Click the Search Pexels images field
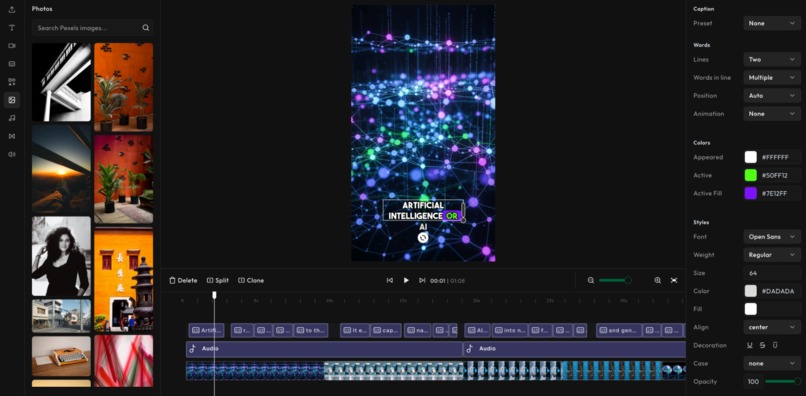The height and width of the screenshot is (396, 806). [x=93, y=28]
